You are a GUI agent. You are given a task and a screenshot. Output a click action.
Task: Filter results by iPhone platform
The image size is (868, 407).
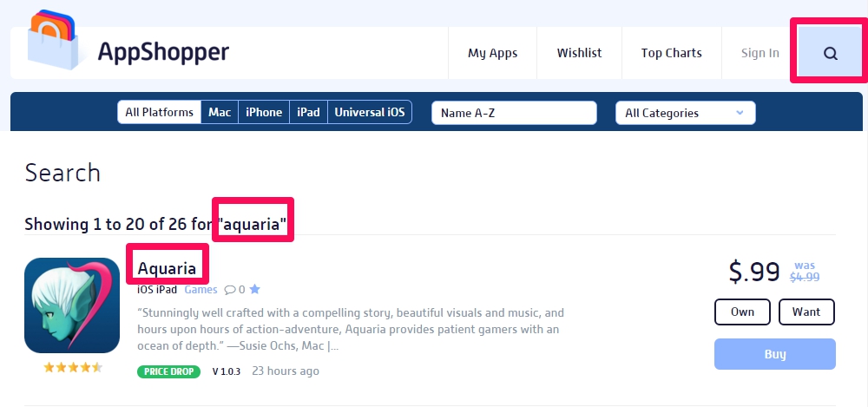(264, 113)
